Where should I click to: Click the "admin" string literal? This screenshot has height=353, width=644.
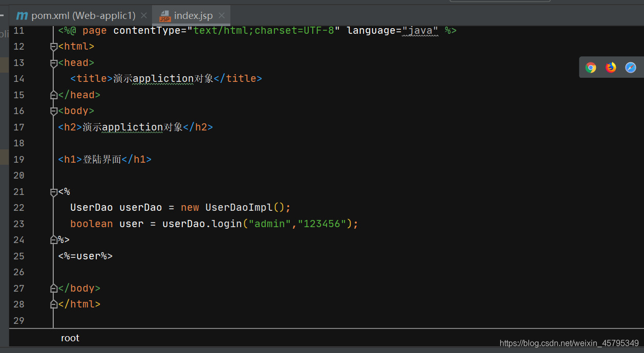click(270, 224)
